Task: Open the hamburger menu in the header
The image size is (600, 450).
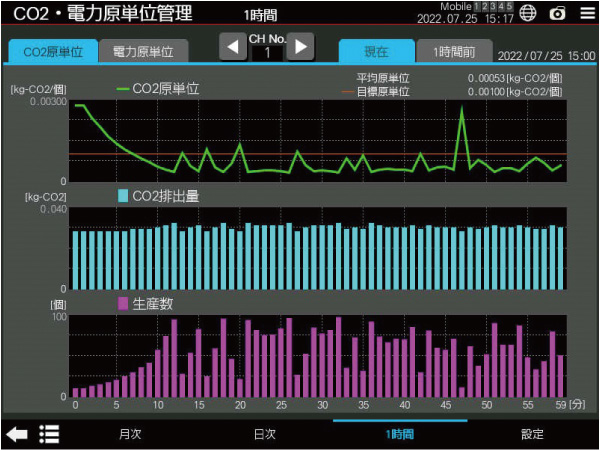Action: [586, 13]
